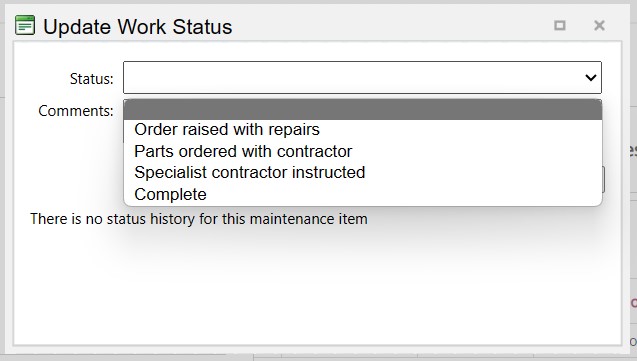The width and height of the screenshot is (637, 361).
Task: Choose Order raised with repairs
Action: pyautogui.click(x=227, y=130)
